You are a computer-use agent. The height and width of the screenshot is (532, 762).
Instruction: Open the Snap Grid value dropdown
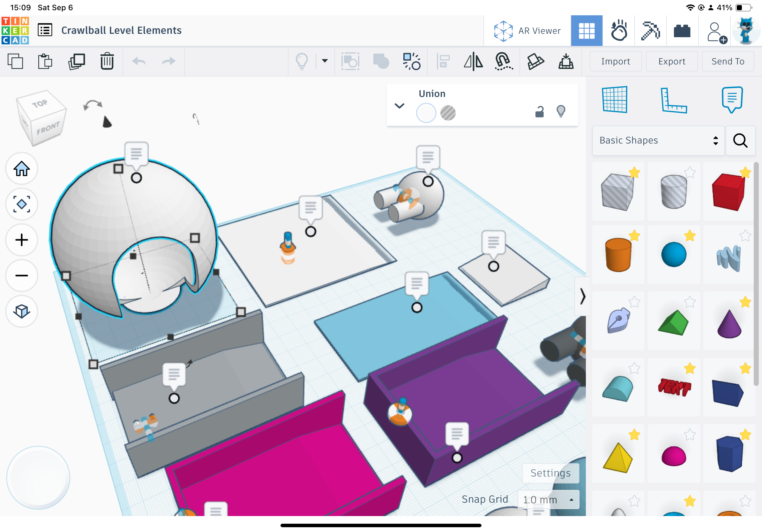548,499
